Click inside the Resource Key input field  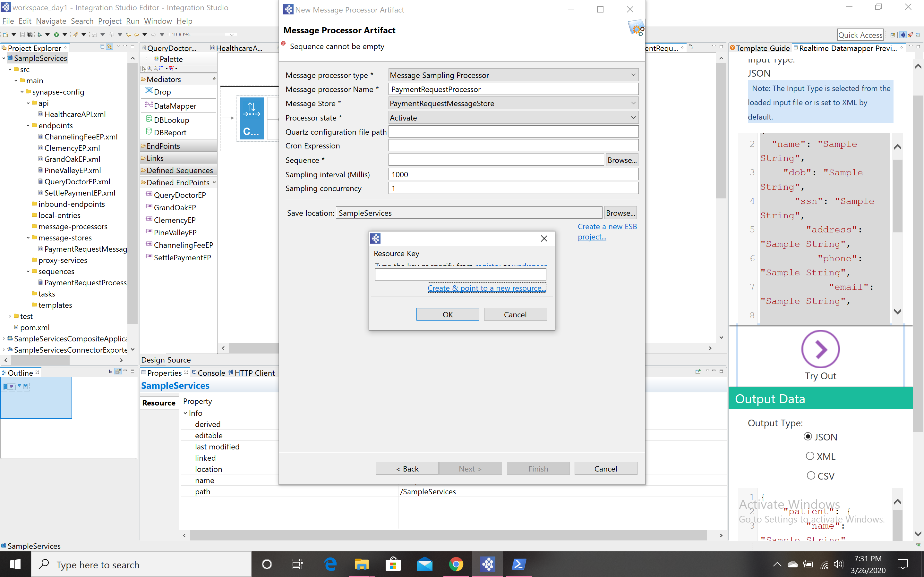[x=460, y=274]
